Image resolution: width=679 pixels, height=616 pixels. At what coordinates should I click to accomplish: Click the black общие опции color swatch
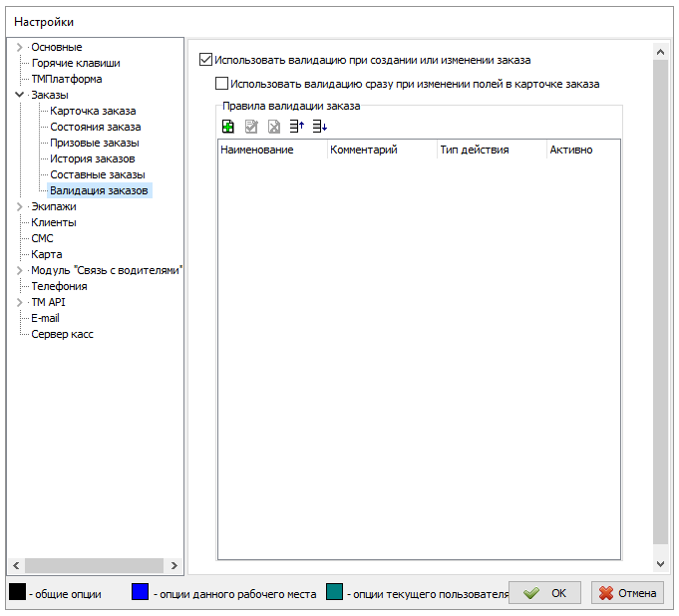[x=17, y=593]
